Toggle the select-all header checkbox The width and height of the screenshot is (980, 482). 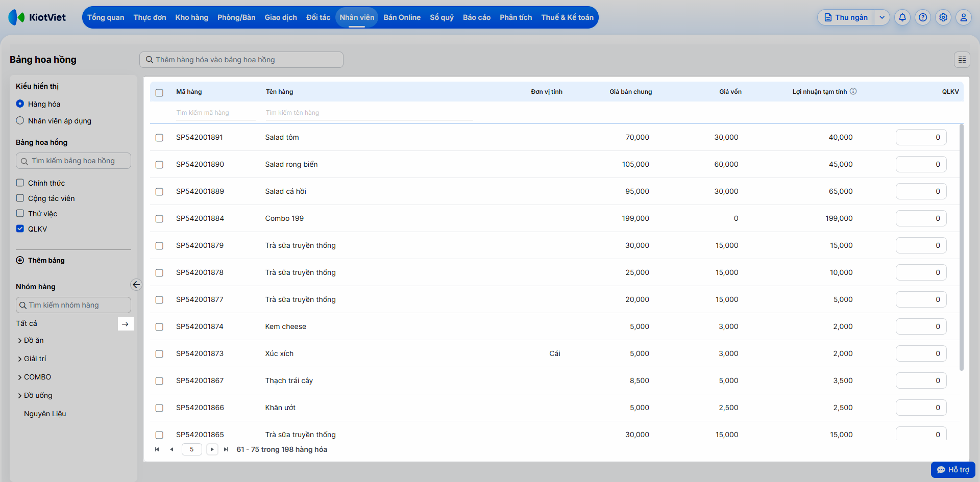tap(159, 92)
